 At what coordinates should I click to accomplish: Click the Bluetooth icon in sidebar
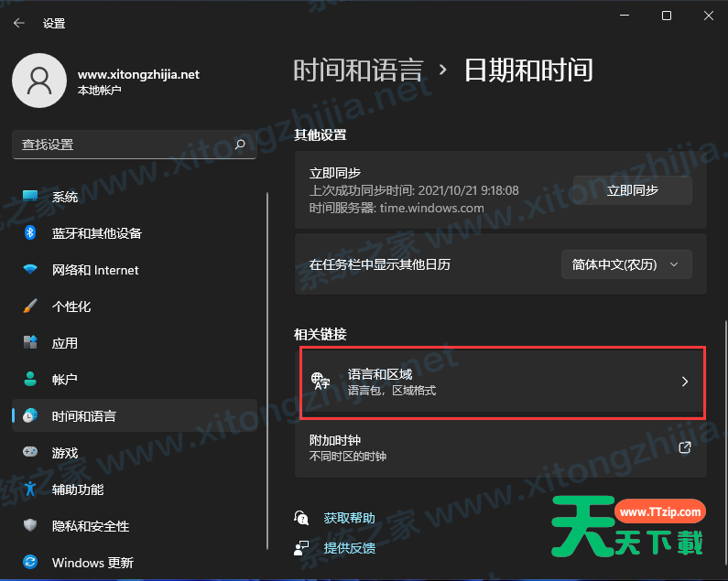tap(30, 232)
